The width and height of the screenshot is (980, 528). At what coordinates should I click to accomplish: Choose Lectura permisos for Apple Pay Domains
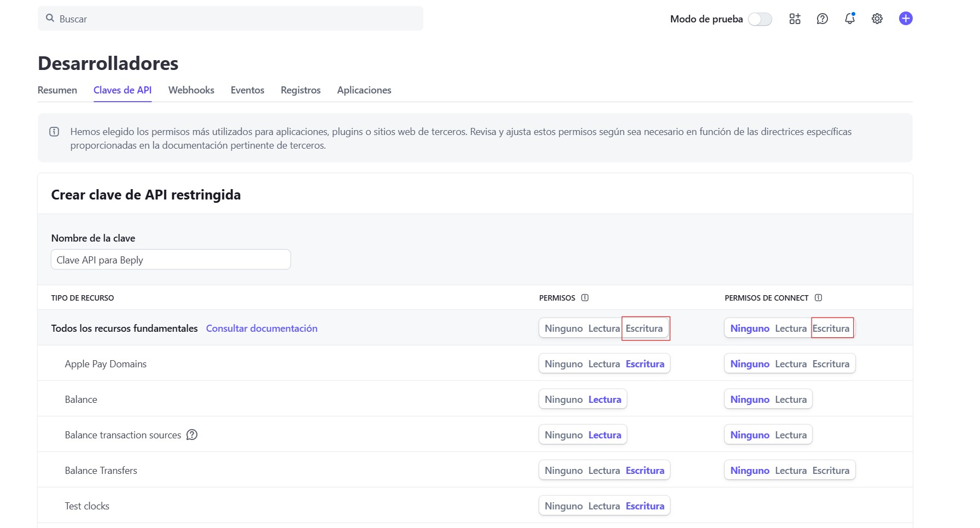coord(604,364)
